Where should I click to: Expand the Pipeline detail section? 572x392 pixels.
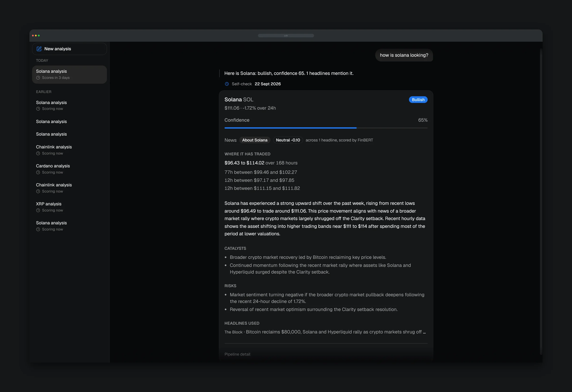click(x=237, y=354)
